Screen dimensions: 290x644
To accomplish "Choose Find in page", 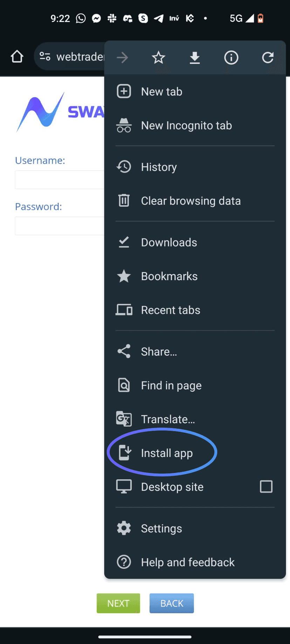I will [195, 385].
